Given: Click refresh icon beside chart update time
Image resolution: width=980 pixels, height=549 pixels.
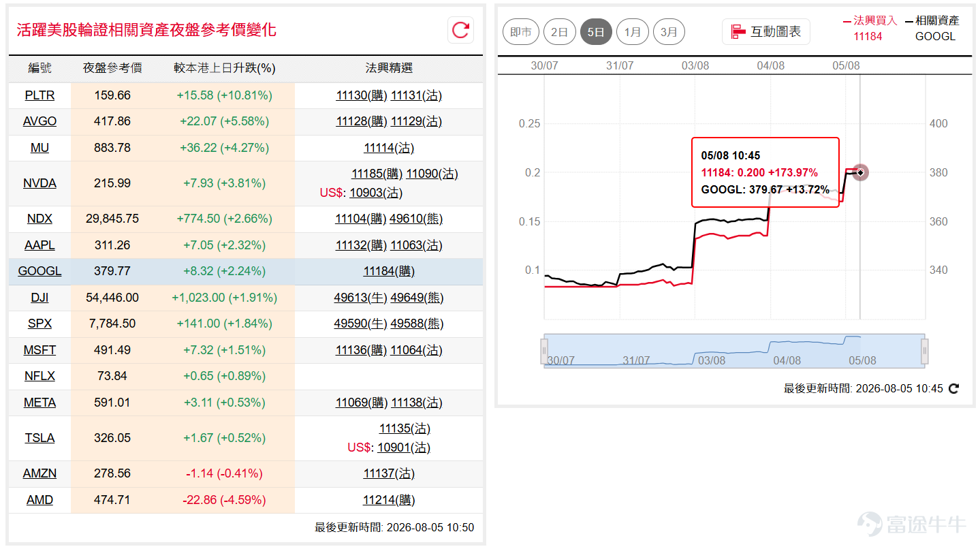Looking at the screenshot, I should point(954,388).
